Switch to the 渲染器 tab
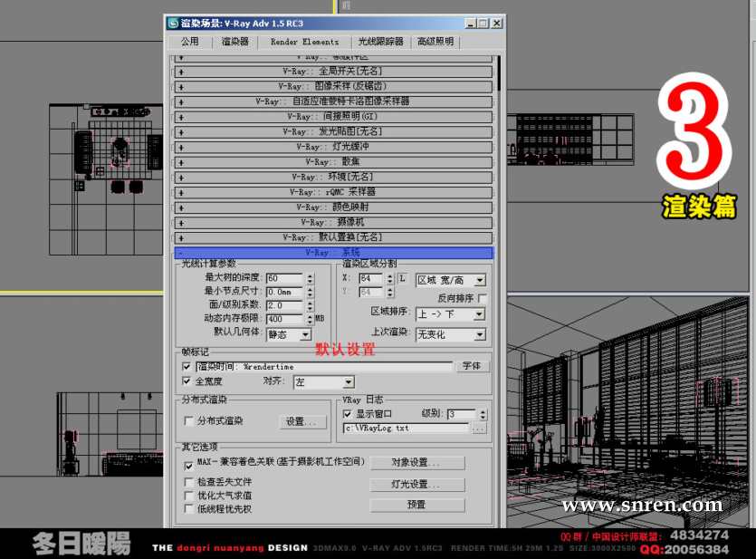The width and height of the screenshot is (756, 559). 235,42
